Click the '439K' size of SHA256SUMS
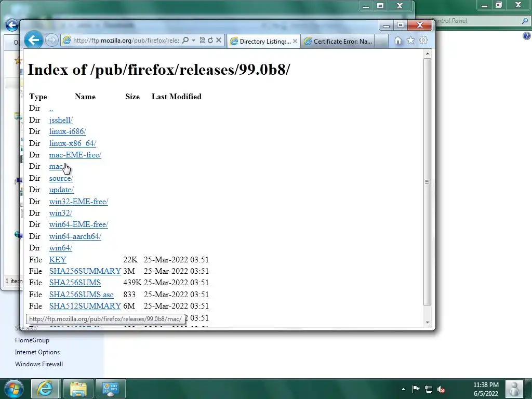 point(132,283)
